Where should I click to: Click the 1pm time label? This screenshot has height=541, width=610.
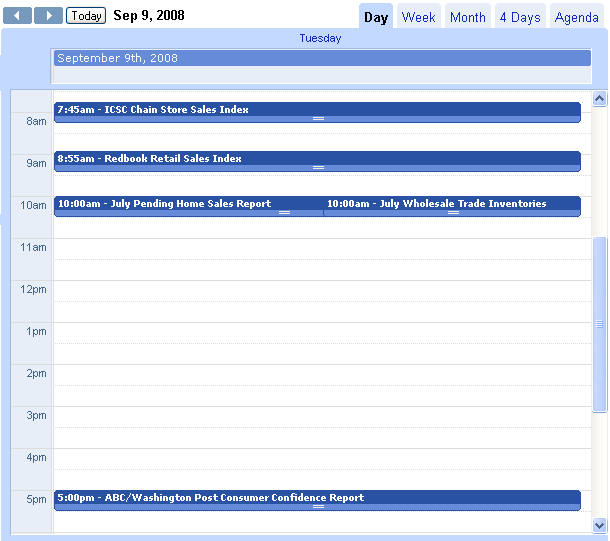[36, 331]
